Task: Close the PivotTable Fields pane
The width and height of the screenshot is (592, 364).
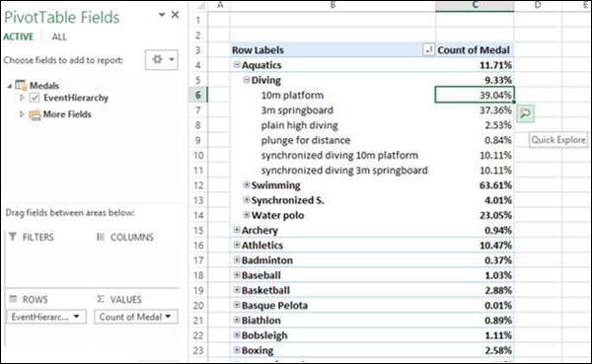Action: pos(176,15)
